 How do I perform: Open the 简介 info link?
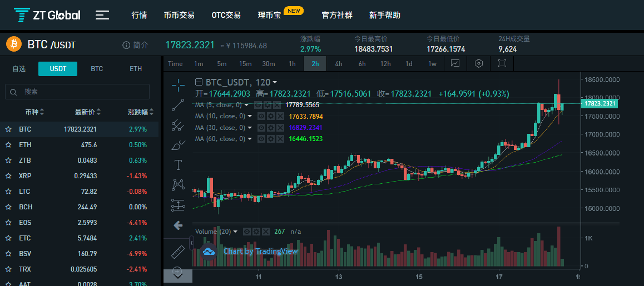point(136,45)
